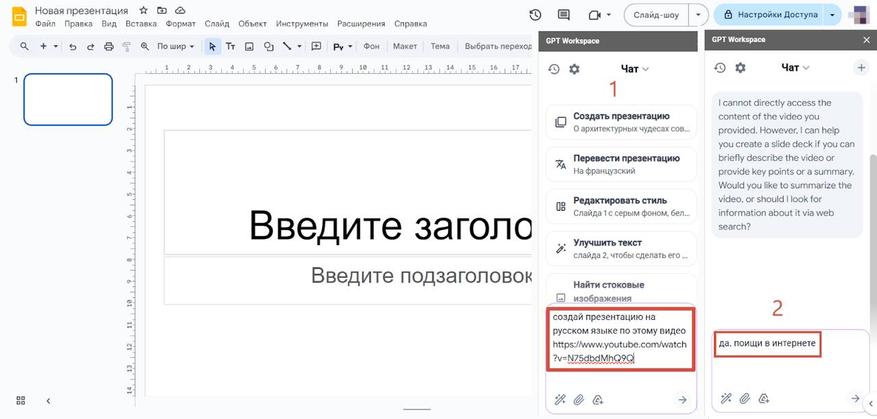The width and height of the screenshot is (877, 419).
Task: Open the comments icon in the top bar
Action: point(564,15)
